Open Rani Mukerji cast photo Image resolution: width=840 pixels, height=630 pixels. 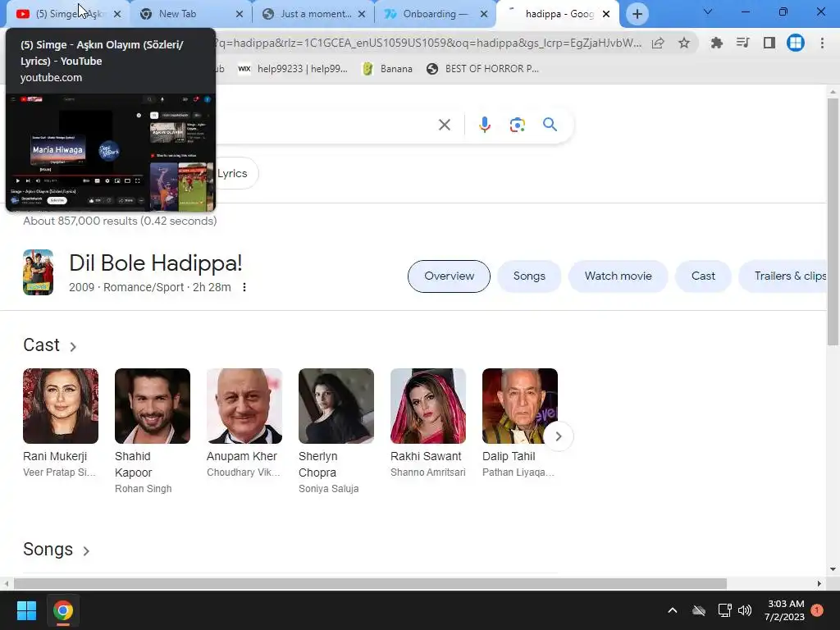pyautogui.click(x=61, y=406)
